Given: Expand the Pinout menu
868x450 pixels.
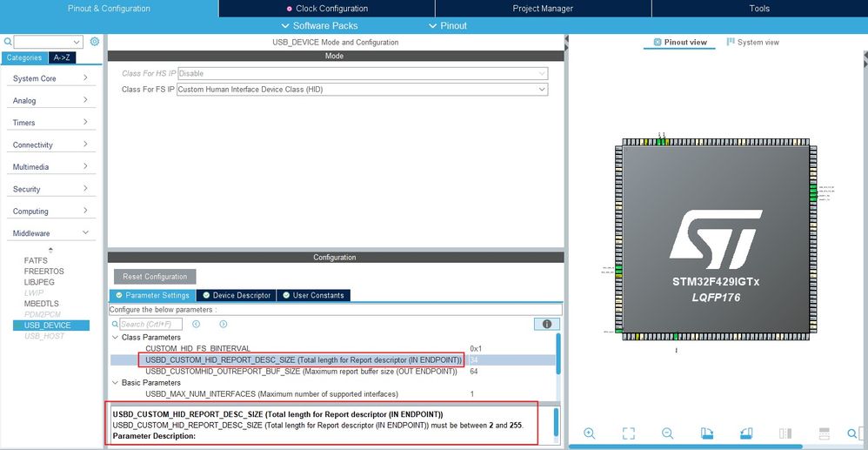Looking at the screenshot, I should [448, 25].
